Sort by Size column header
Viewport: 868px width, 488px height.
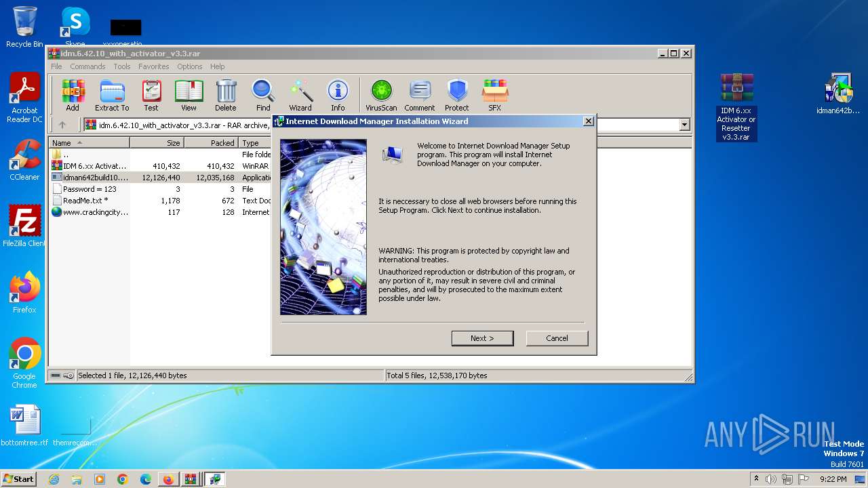coord(157,143)
